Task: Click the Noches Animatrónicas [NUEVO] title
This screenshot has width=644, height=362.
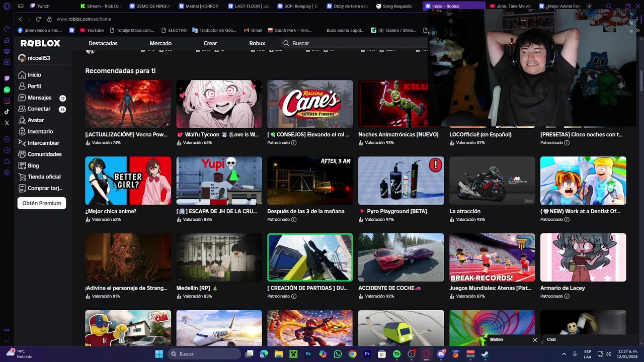Action: [398, 135]
